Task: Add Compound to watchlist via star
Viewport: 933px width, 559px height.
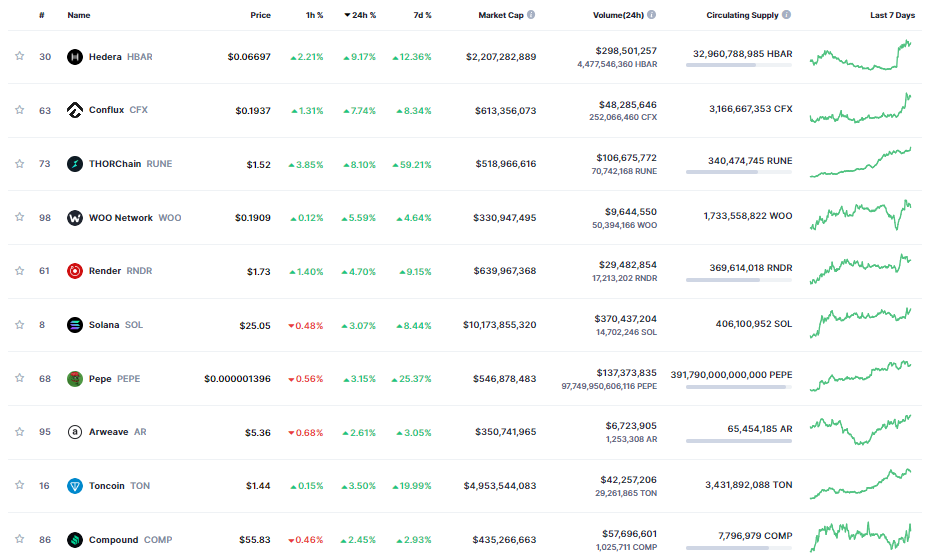Action: (19, 540)
